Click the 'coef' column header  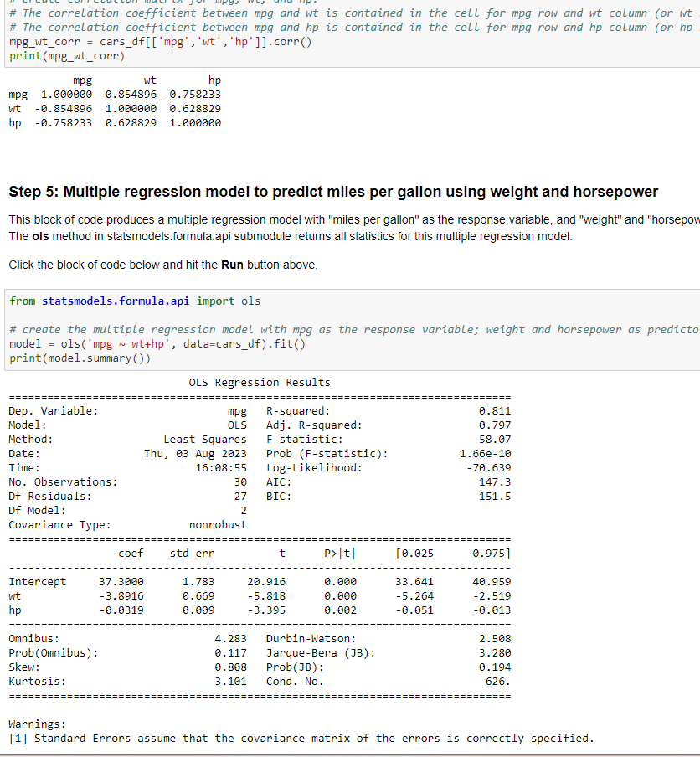tap(131, 554)
